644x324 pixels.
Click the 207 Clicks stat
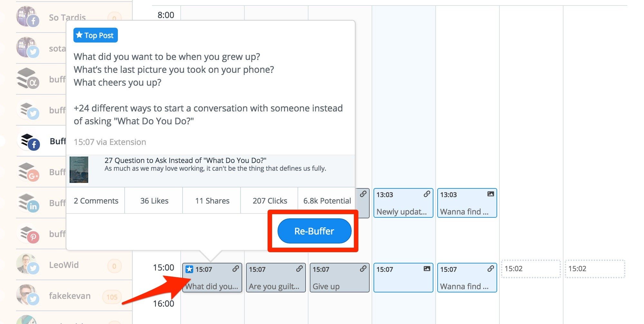270,201
